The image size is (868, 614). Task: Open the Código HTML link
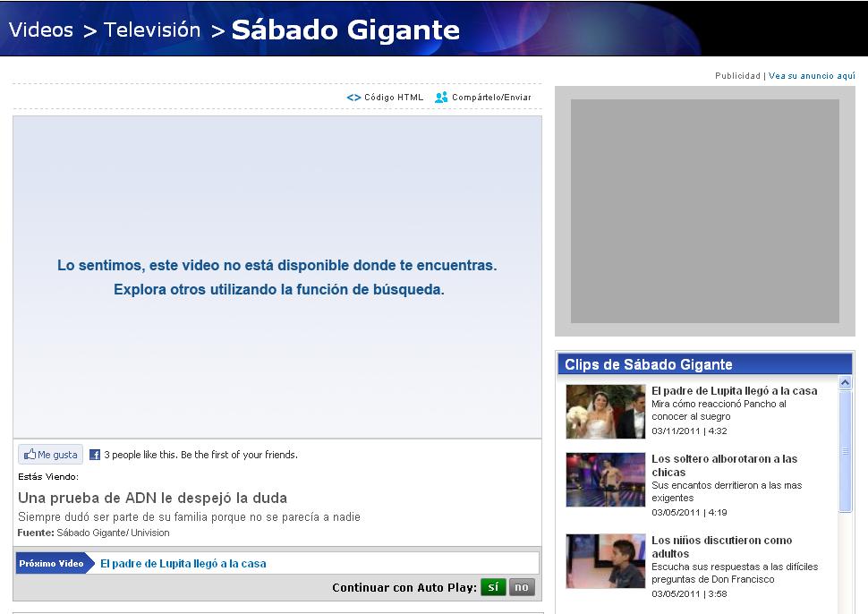coord(394,98)
